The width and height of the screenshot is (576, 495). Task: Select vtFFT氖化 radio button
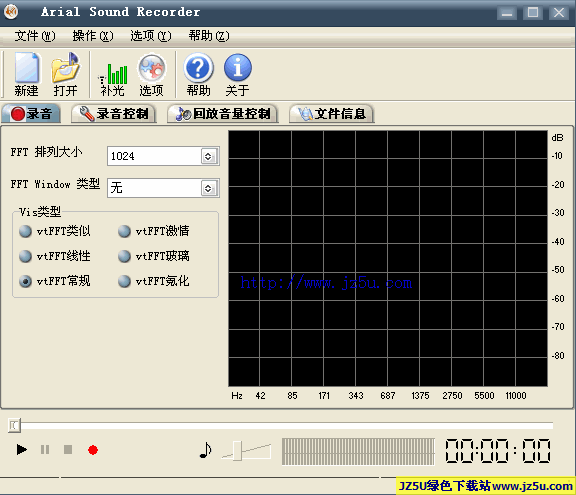click(x=124, y=282)
